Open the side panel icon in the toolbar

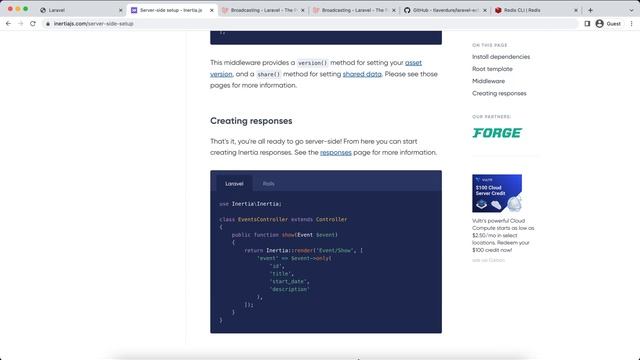tap(587, 24)
